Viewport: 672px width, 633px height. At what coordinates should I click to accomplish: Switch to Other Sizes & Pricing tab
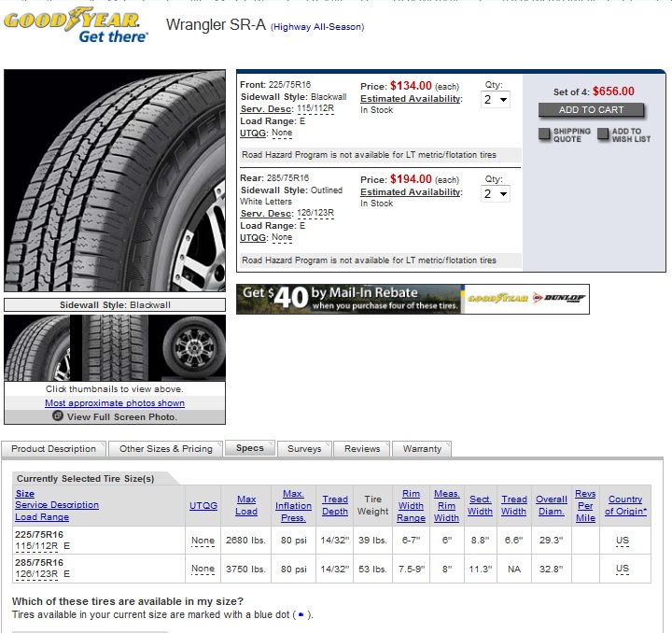tap(166, 449)
